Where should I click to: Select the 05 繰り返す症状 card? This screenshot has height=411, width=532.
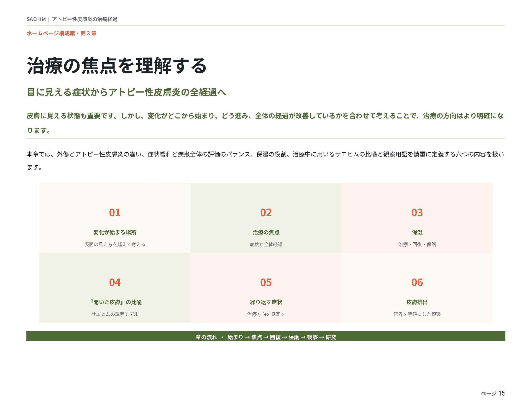[266, 287]
